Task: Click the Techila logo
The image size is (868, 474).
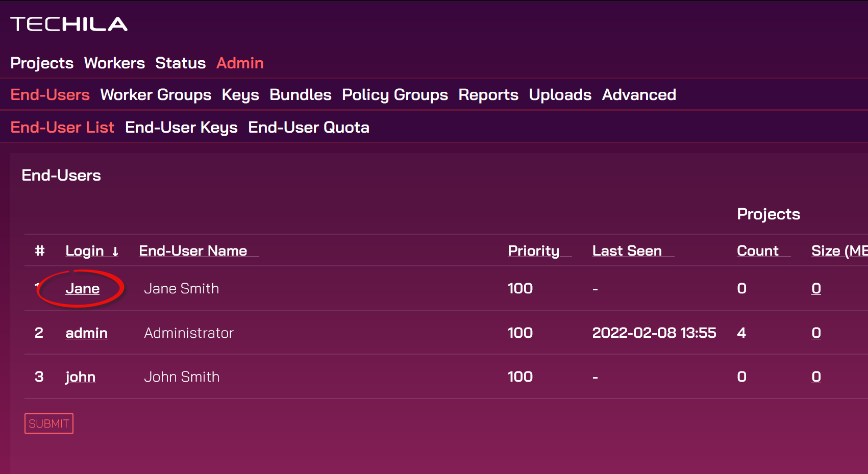Action: [x=69, y=24]
